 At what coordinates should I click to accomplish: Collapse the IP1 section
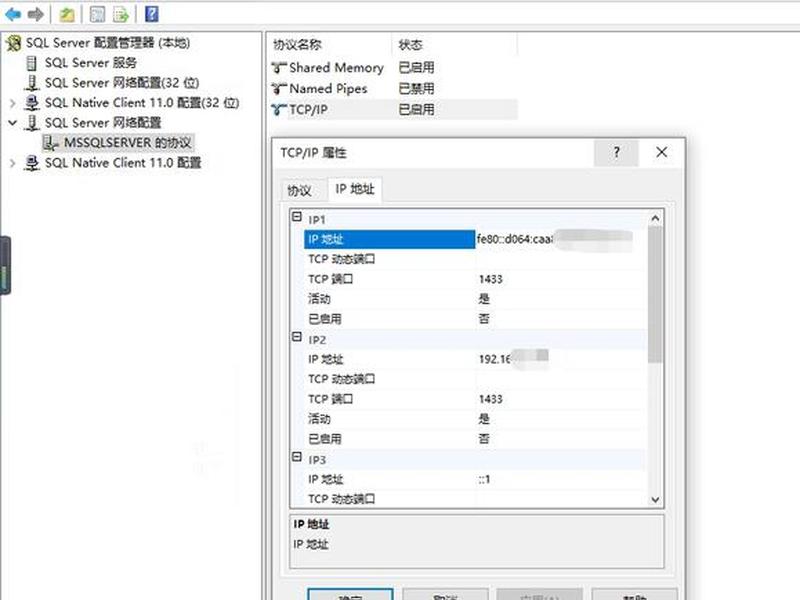(297, 217)
